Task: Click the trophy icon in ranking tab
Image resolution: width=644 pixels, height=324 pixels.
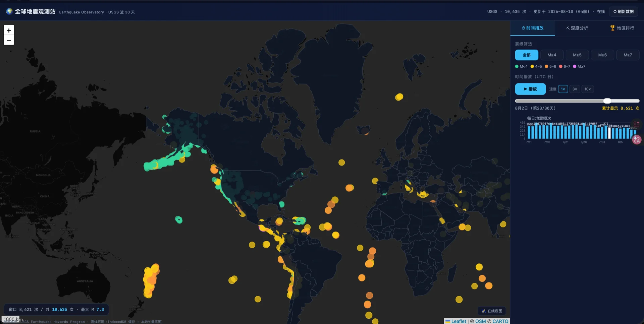Action: [x=612, y=28]
